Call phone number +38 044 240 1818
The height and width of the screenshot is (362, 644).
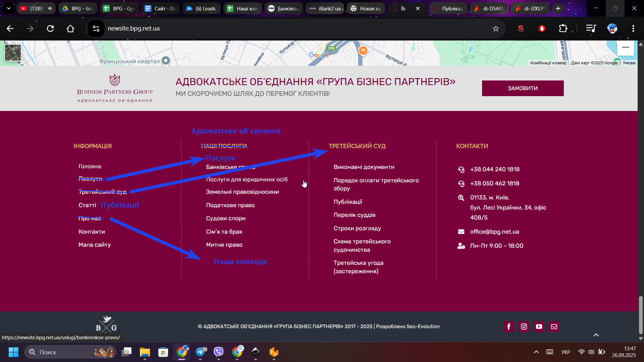coord(495,169)
